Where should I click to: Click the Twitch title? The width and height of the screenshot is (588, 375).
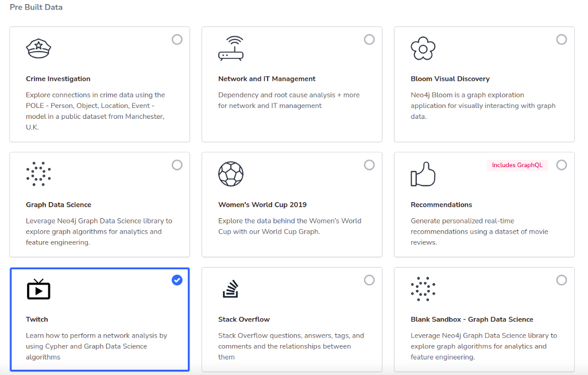[37, 319]
